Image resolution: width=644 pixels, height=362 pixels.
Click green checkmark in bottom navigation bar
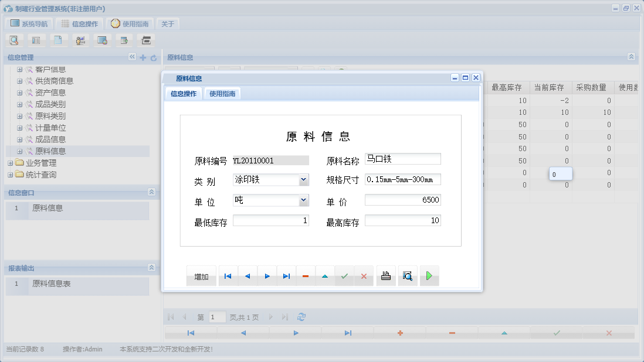tap(557, 333)
